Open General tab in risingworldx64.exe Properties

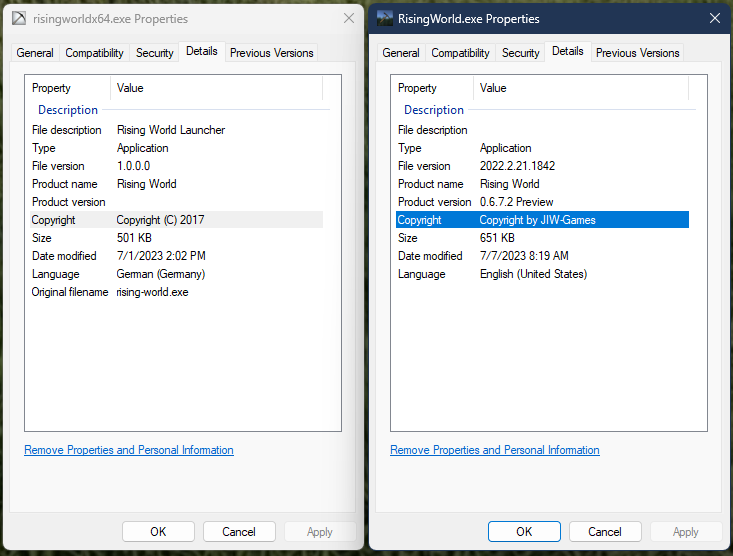pyautogui.click(x=35, y=53)
